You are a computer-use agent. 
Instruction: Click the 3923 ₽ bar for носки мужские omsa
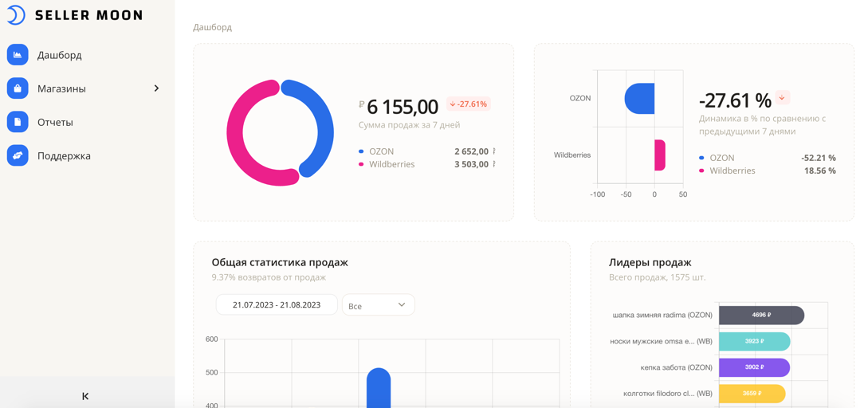pyautogui.click(x=755, y=341)
